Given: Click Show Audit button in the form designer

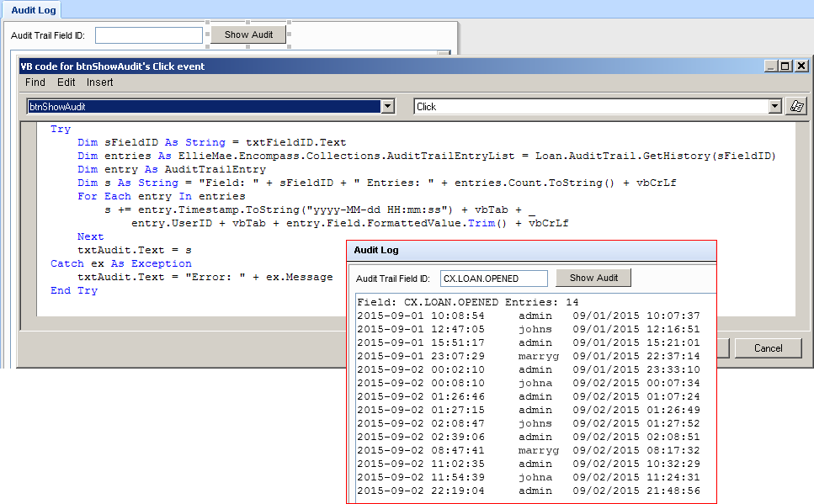Looking at the screenshot, I should coord(248,34).
